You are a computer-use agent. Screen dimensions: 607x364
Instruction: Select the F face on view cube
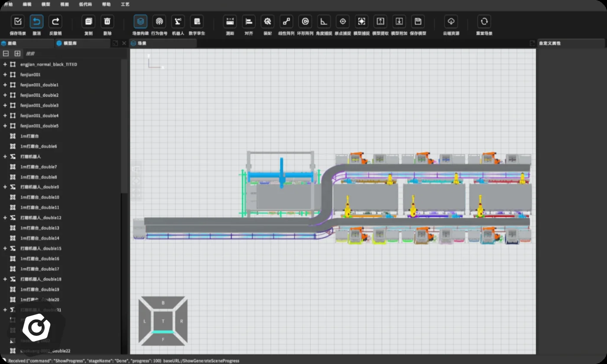[163, 339]
